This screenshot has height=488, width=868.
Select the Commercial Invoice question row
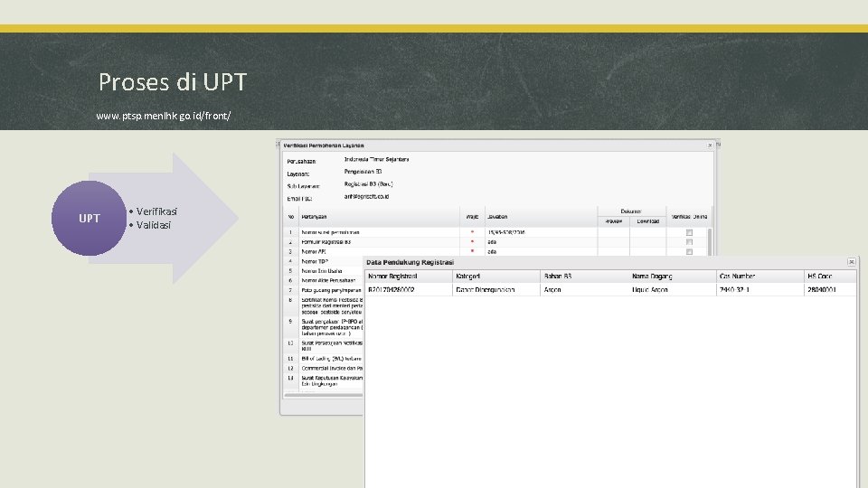(x=324, y=368)
